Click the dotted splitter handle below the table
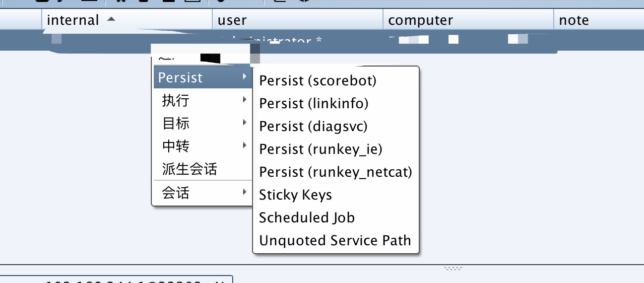The height and width of the screenshot is (283, 644). coord(453,269)
